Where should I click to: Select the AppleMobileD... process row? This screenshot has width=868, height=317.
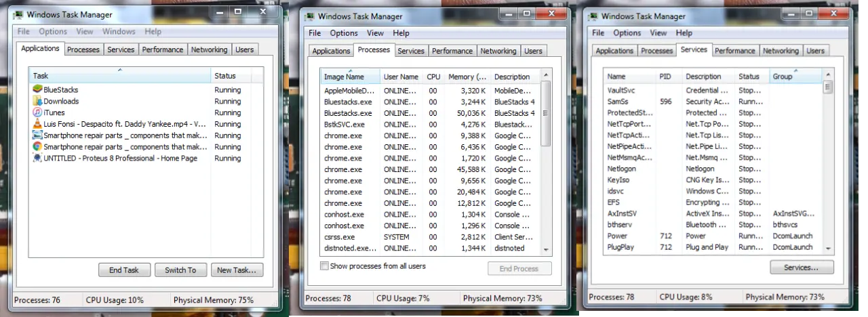[431, 90]
